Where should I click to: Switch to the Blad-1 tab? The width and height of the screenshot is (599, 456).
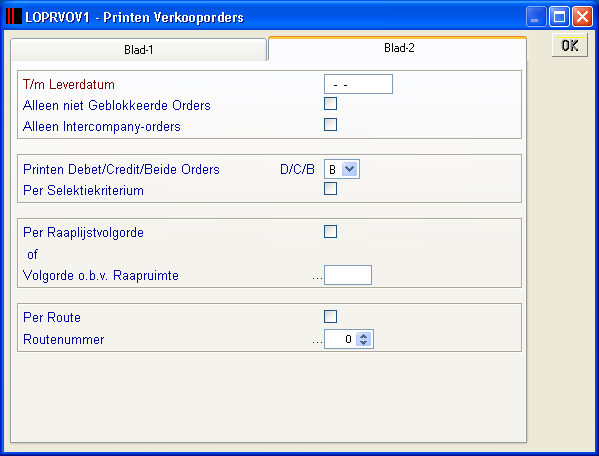(138, 50)
